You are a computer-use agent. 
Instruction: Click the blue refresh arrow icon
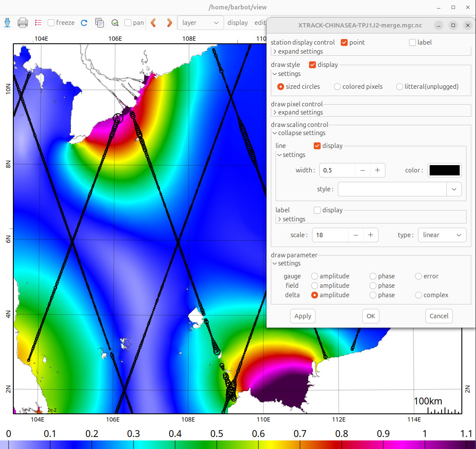pos(84,23)
